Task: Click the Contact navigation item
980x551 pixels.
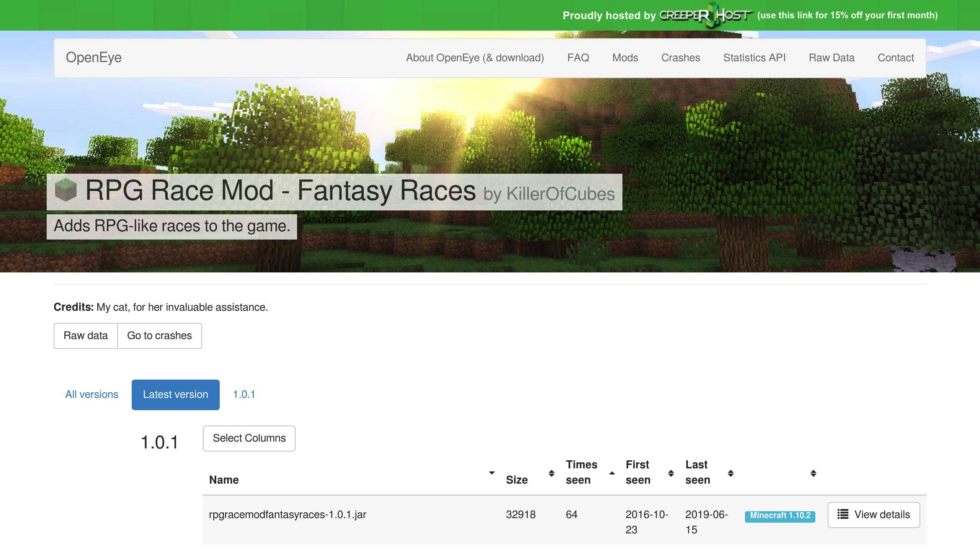Action: pyautogui.click(x=895, y=57)
